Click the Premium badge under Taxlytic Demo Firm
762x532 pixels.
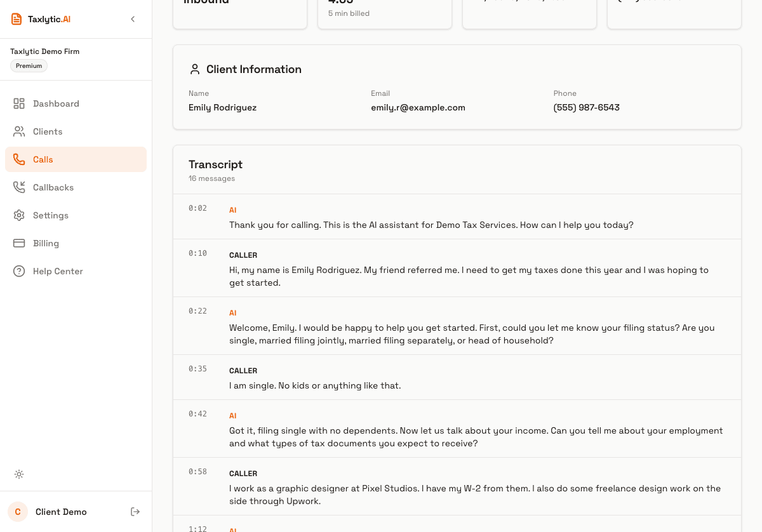[x=29, y=65]
